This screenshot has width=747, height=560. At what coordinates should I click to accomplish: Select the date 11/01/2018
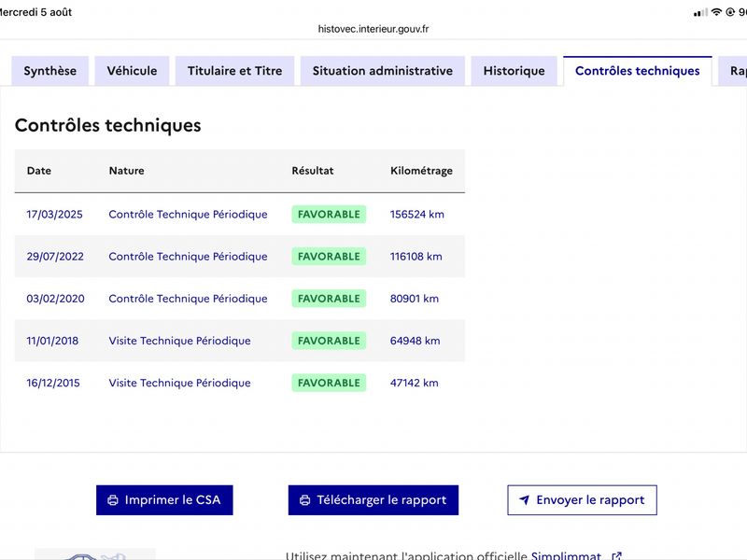click(x=52, y=341)
